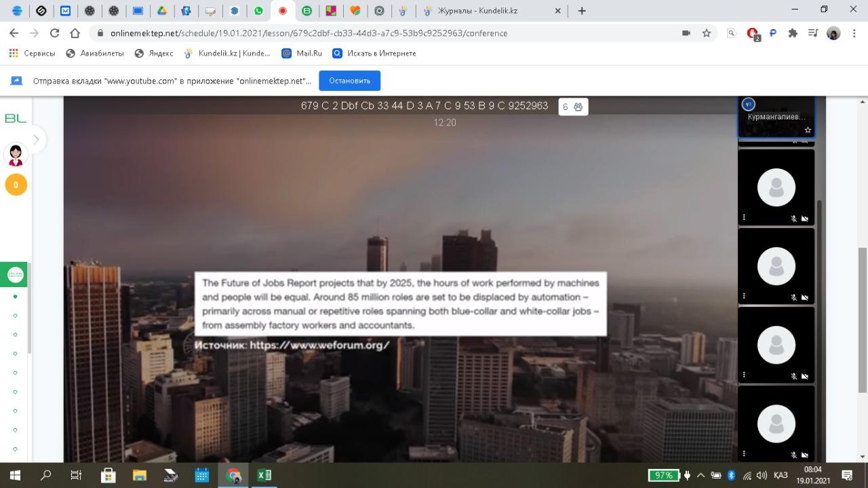The height and width of the screenshot is (488, 868).
Task: Switch to the WhatsApp browser tab
Action: click(258, 11)
